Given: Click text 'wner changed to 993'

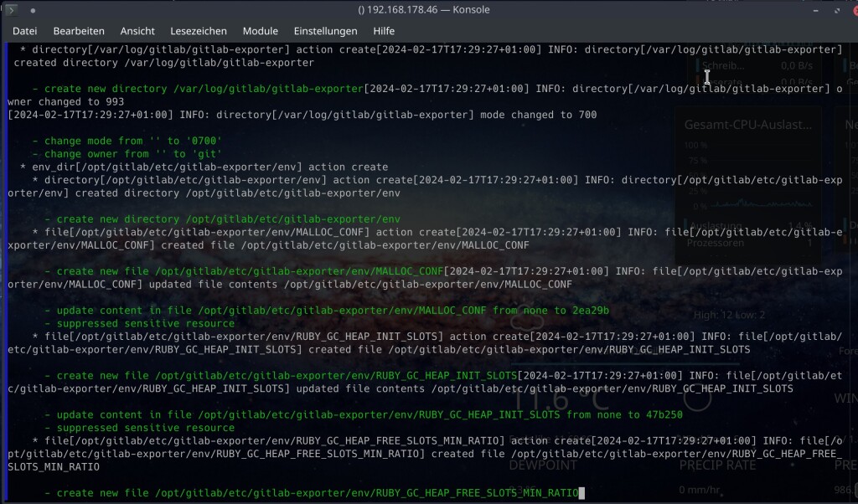Looking at the screenshot, I should pos(65,101).
